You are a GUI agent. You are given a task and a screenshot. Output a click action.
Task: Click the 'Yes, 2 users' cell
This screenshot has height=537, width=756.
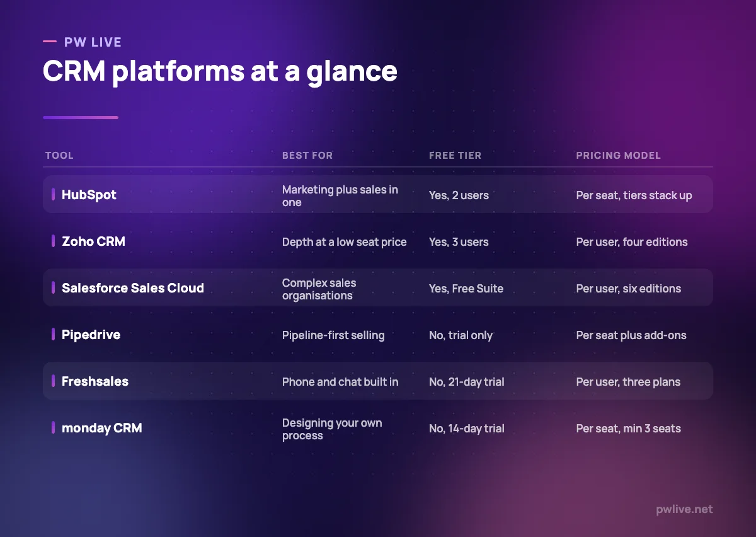[x=459, y=195]
